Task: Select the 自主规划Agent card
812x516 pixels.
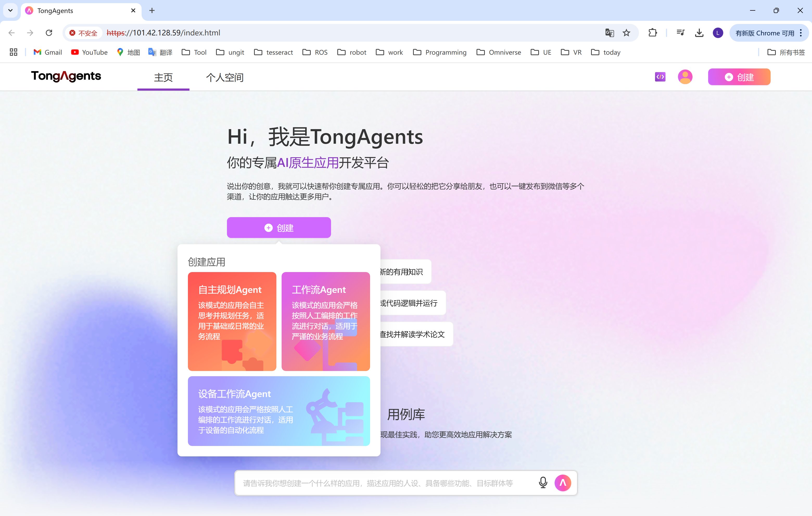Action: point(232,322)
